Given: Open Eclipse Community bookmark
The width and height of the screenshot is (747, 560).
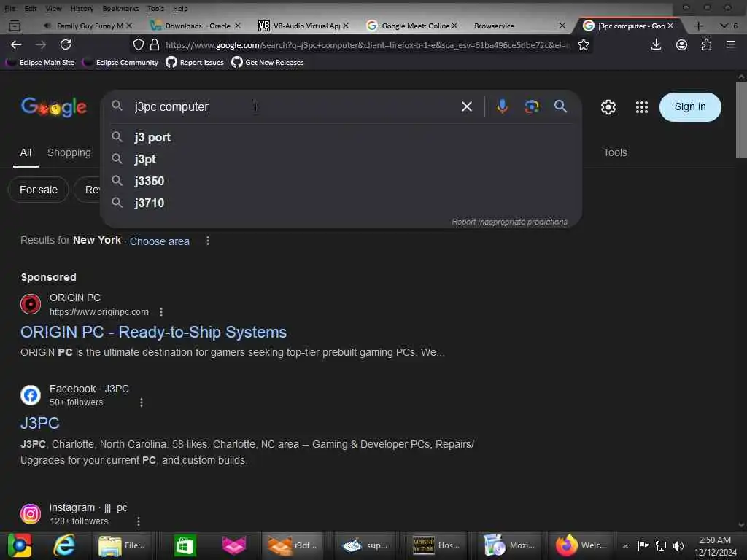Looking at the screenshot, I should 120,63.
